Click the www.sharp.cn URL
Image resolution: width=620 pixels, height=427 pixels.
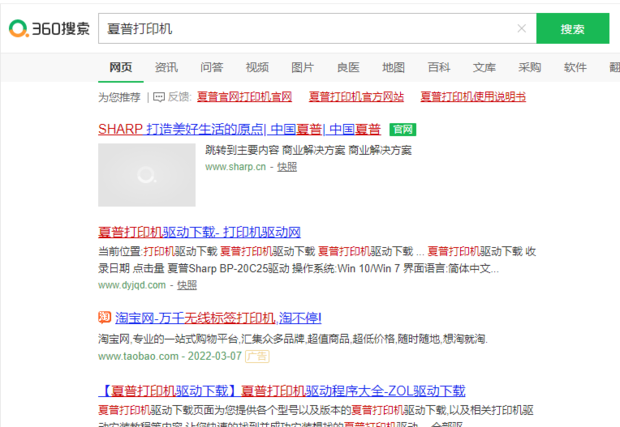235,167
